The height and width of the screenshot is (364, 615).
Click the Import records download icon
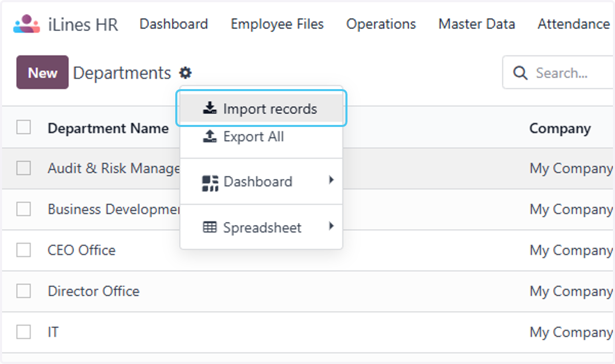click(210, 109)
